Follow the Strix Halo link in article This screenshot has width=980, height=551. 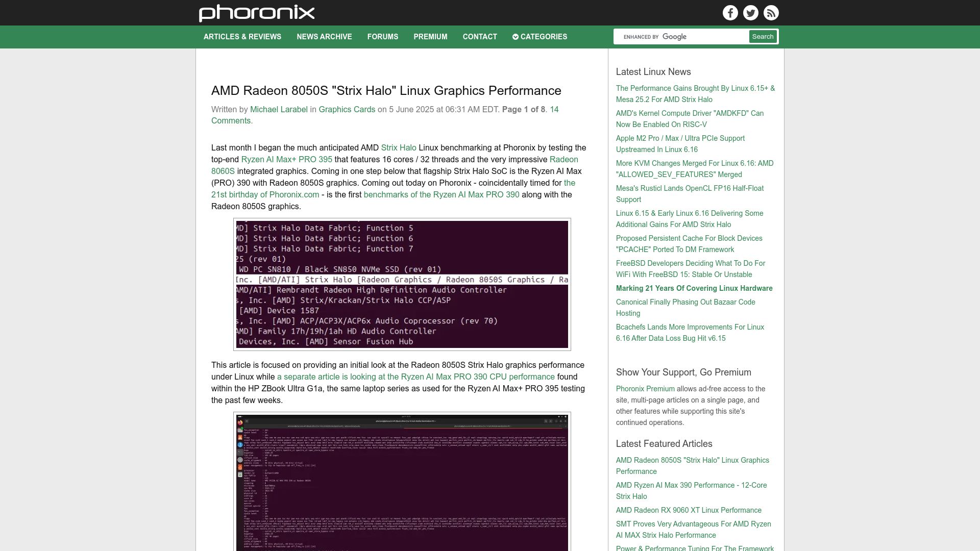pyautogui.click(x=399, y=148)
